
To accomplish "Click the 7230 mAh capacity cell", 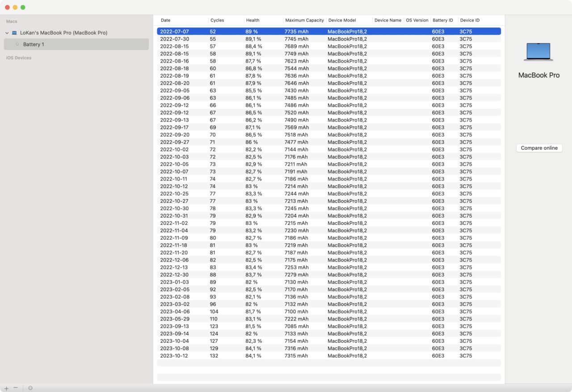I will (297, 231).
